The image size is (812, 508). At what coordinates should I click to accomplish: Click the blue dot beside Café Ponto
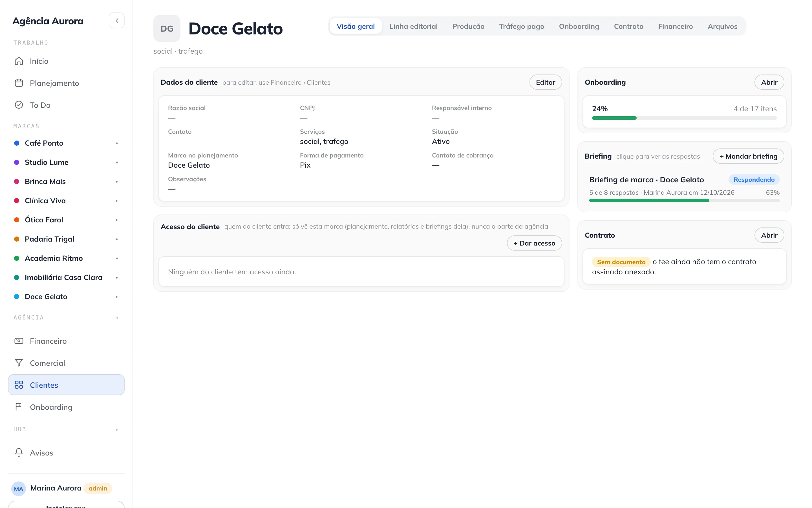point(16,143)
